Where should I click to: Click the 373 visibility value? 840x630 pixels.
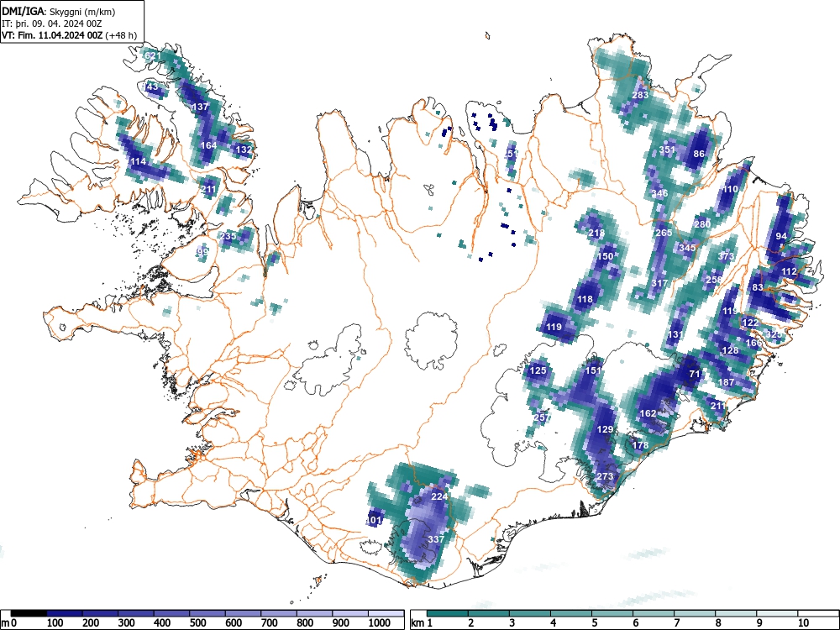(726, 256)
